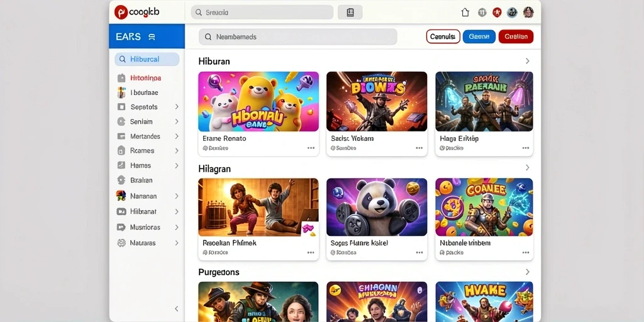Collapse the sidebar using bottom chevron
This screenshot has width=644, height=322.
[x=177, y=308]
